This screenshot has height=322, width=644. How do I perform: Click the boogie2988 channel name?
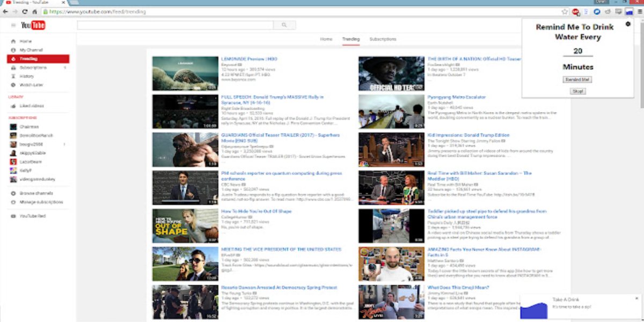pyautogui.click(x=31, y=144)
